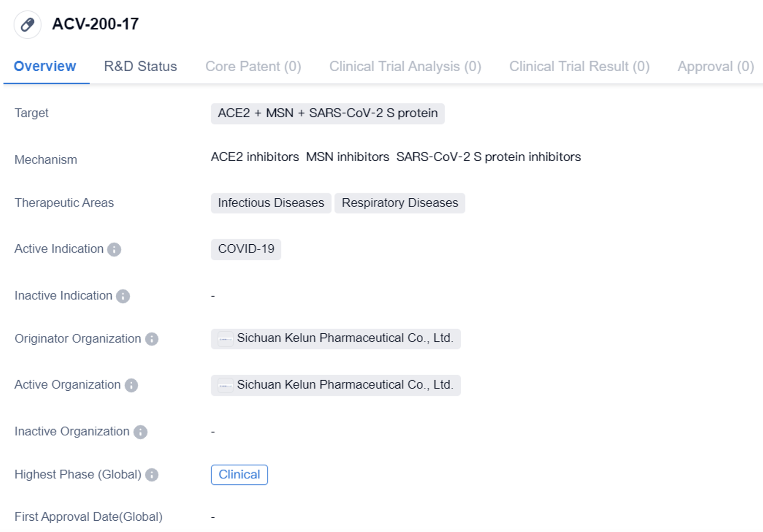The width and height of the screenshot is (763, 532).
Task: Click info icon next to Active Organization
Action: [131, 385]
